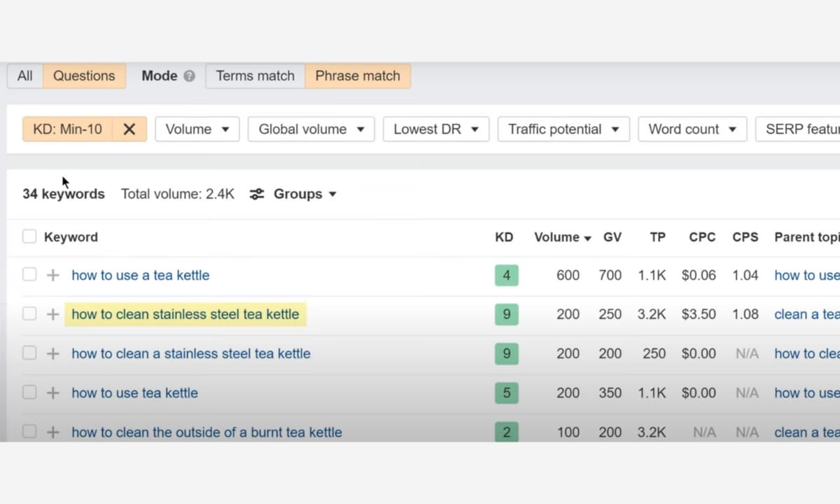This screenshot has width=840, height=504.
Task: Click the Groups sliders icon
Action: click(257, 194)
